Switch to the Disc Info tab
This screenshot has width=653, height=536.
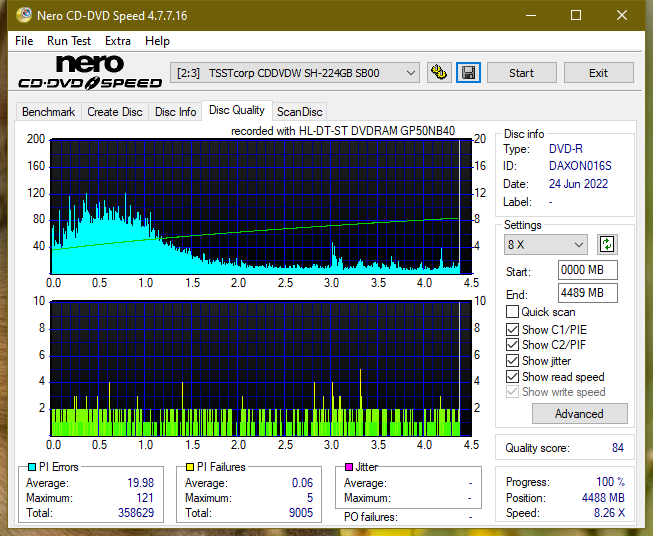pos(175,112)
